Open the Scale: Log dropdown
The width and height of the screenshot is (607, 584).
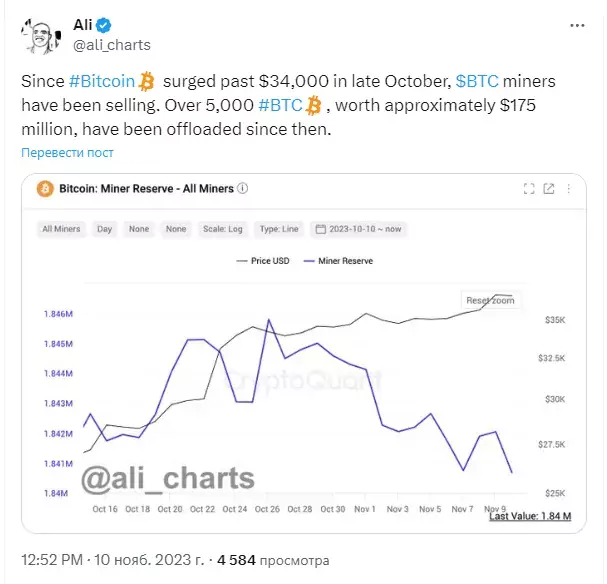pyautogui.click(x=223, y=229)
